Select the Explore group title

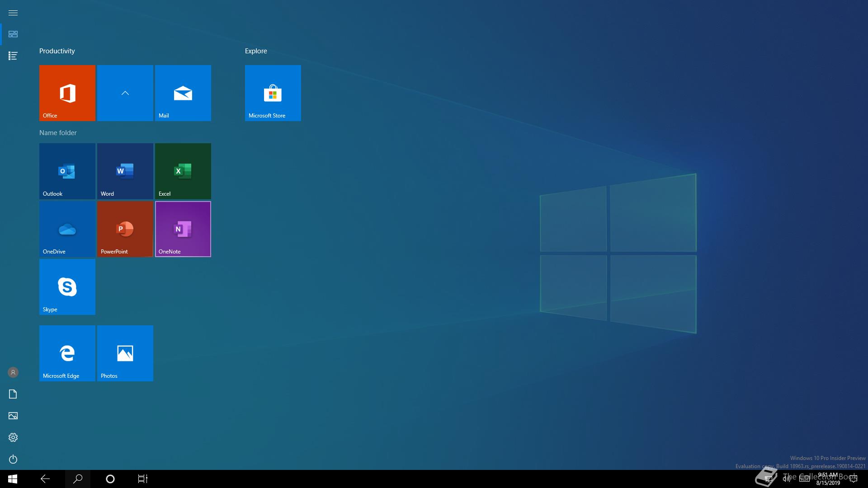coord(256,51)
